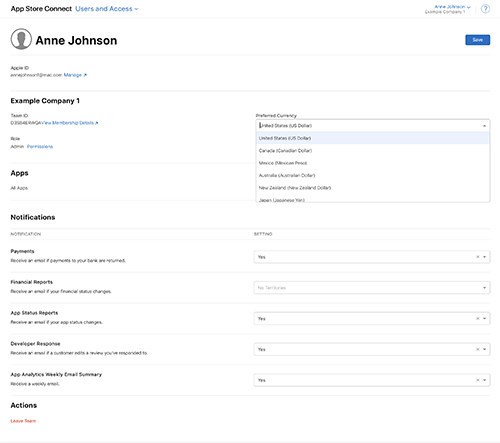Click the Developer Response notification label

tap(35, 344)
